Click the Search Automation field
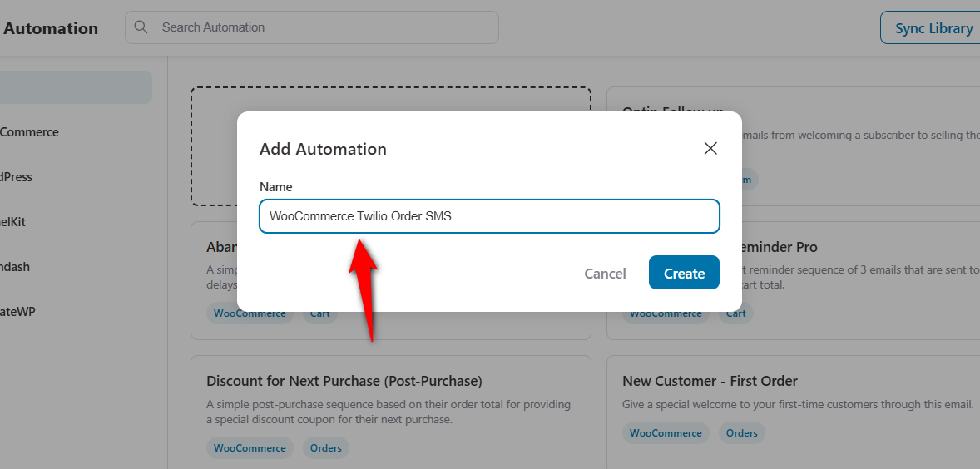Screen dimensions: 980x469 (x=312, y=27)
